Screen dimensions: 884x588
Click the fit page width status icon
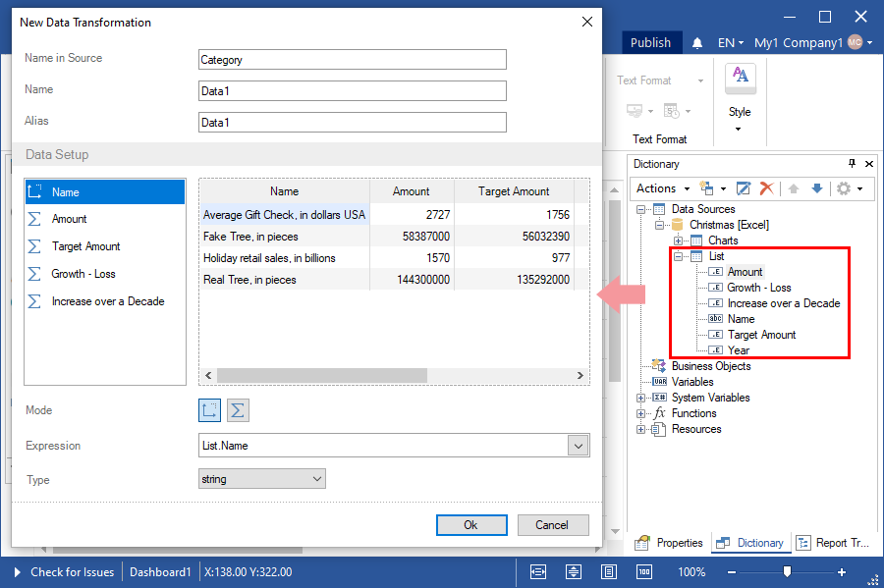point(538,572)
